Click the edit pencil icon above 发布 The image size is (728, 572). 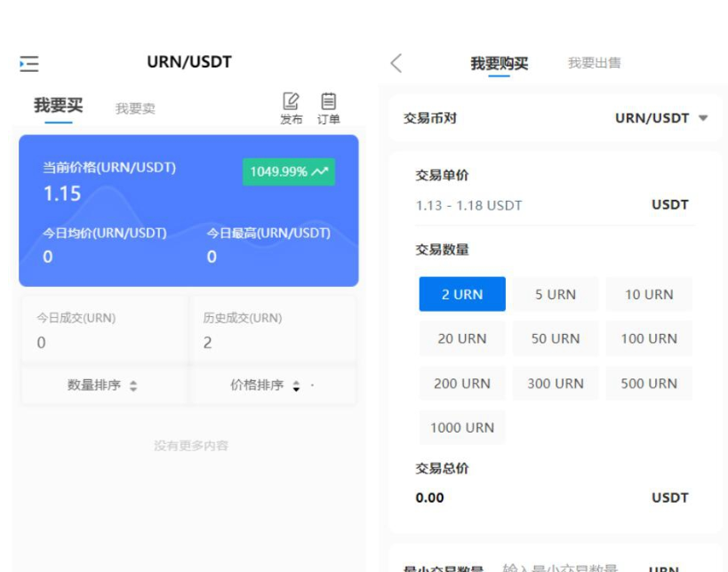pyautogui.click(x=289, y=99)
